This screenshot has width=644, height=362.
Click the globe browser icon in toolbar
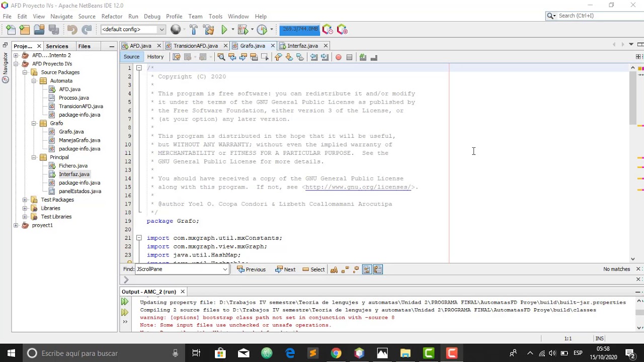pos(176,30)
